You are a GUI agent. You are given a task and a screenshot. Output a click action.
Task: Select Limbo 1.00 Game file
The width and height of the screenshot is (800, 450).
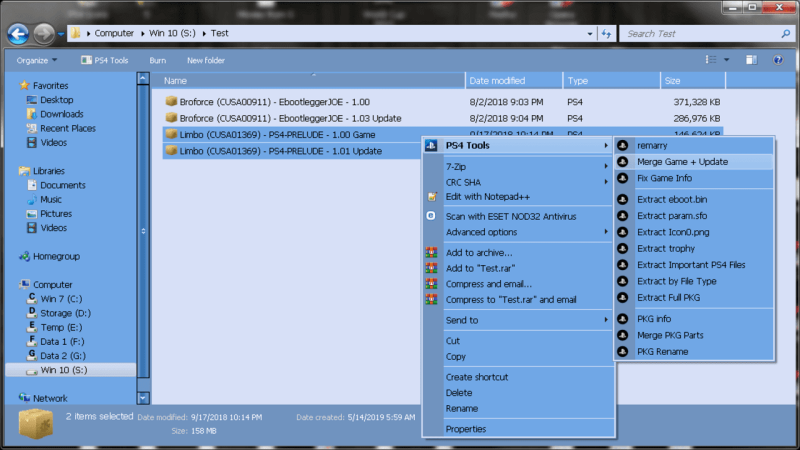tap(292, 135)
